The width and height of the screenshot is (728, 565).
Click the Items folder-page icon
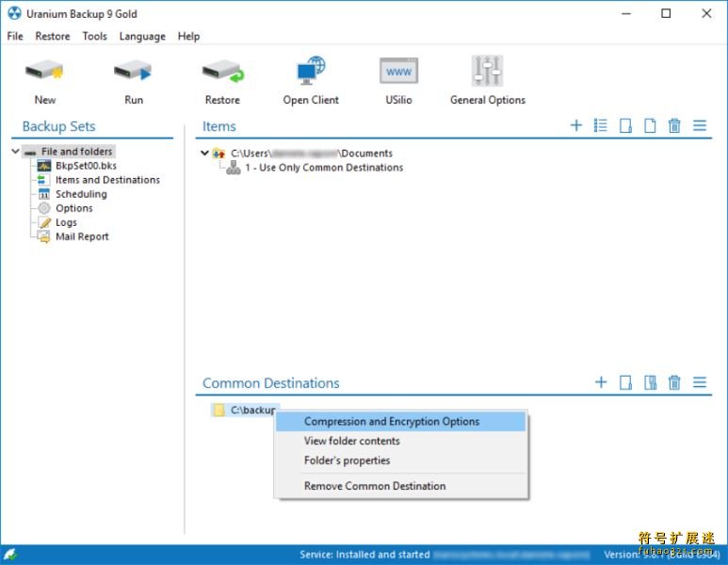coord(625,125)
